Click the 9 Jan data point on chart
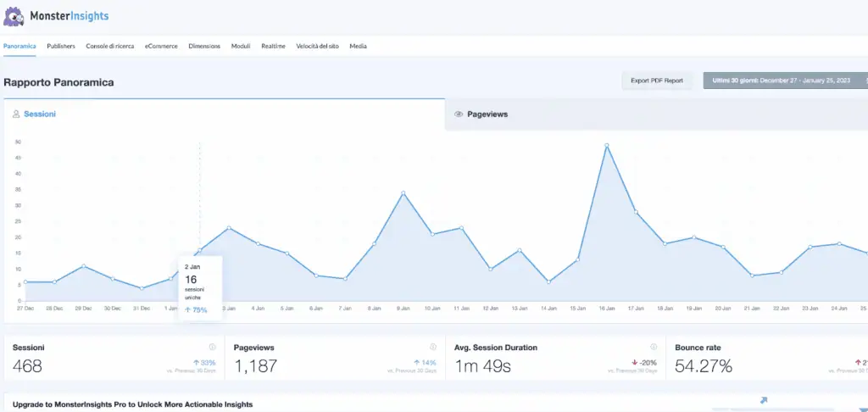The image size is (868, 412). pos(403,193)
